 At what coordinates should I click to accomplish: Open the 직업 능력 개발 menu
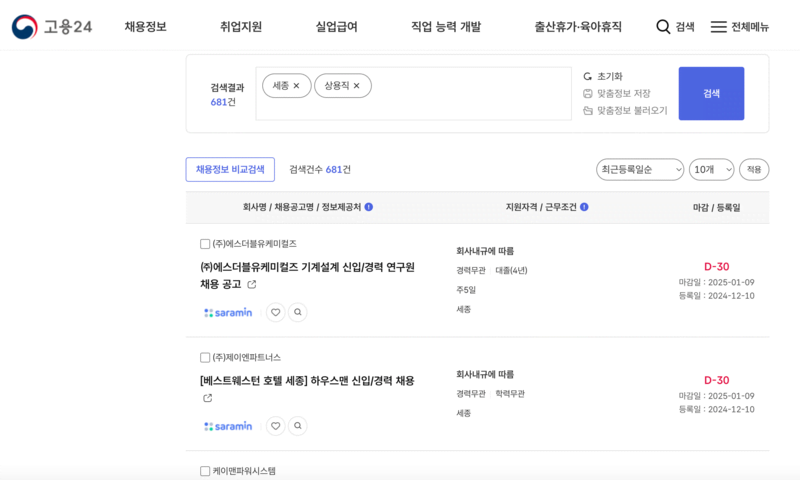pos(446,27)
